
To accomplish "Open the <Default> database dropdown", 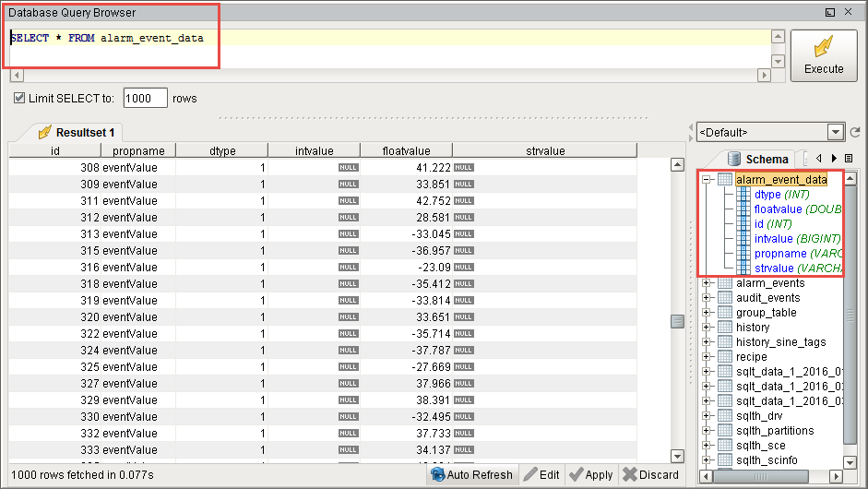I will 836,133.
